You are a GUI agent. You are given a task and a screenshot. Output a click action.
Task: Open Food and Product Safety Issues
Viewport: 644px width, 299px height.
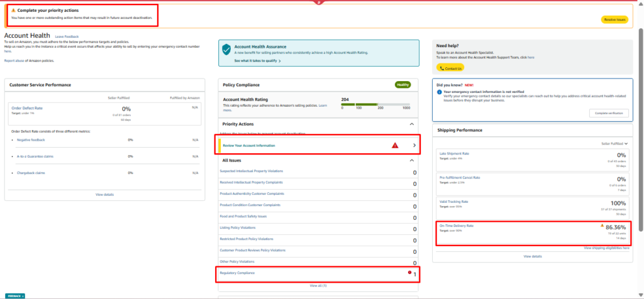coord(243,215)
